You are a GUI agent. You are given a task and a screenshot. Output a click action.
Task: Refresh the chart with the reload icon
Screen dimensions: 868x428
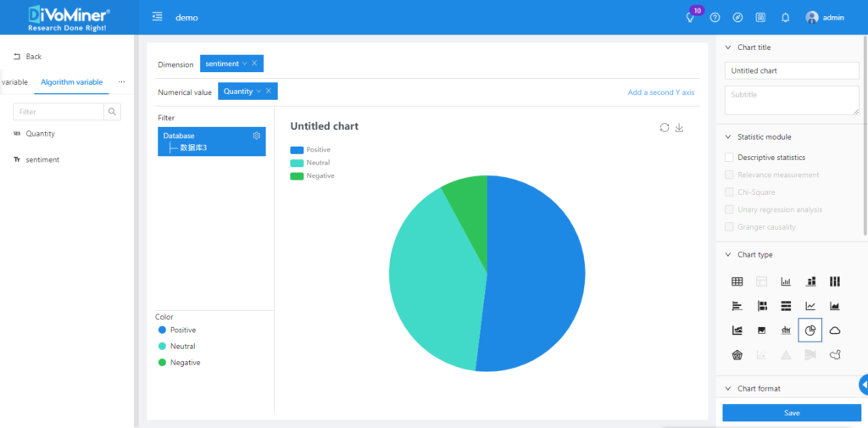click(665, 127)
